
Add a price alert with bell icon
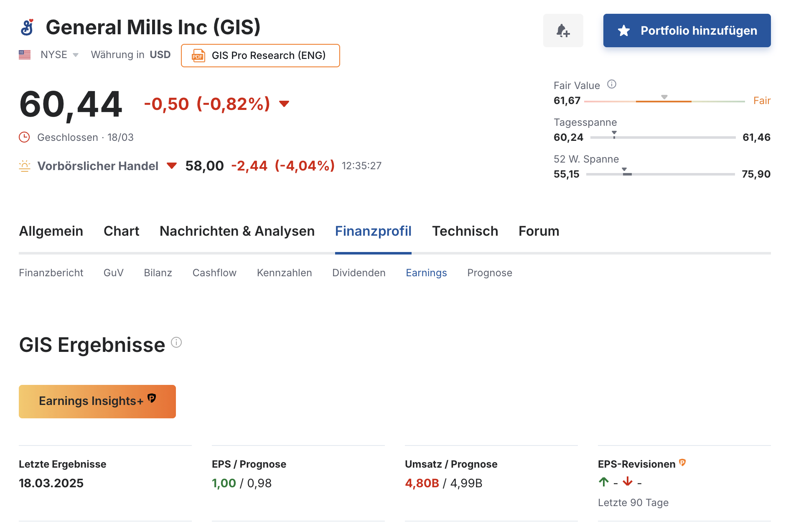[563, 31]
